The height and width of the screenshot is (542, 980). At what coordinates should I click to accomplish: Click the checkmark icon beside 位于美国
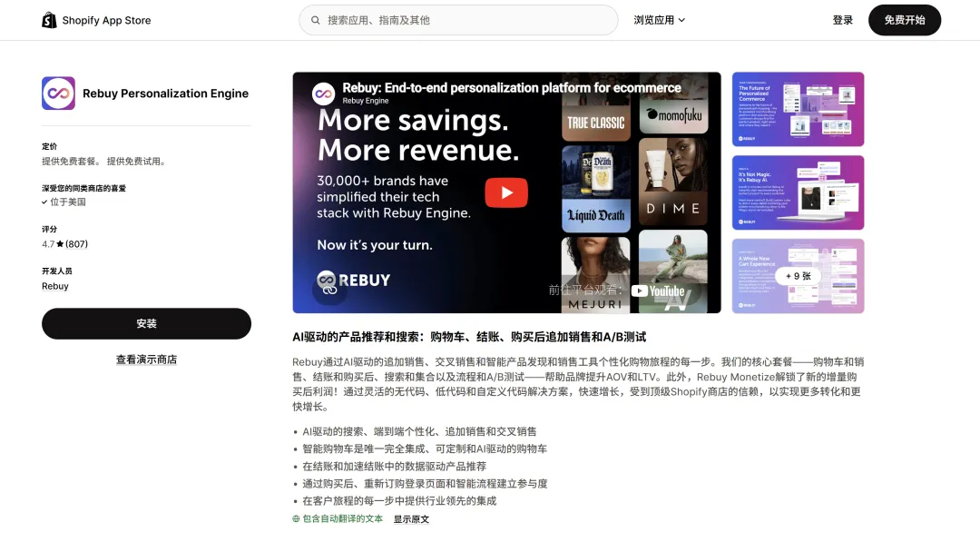44,202
